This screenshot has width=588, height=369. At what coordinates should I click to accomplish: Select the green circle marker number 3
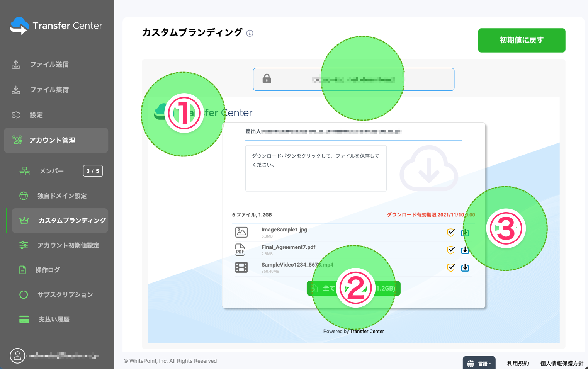(506, 229)
